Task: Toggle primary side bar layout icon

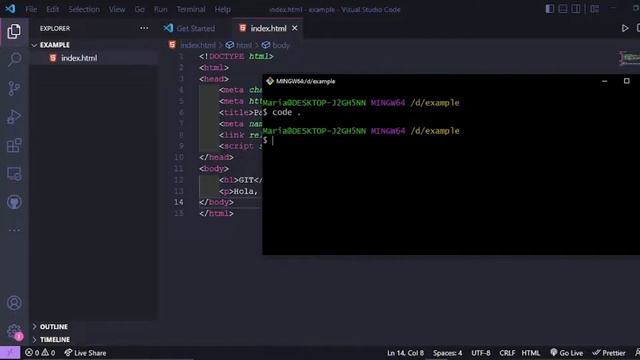Action: pos(549,9)
